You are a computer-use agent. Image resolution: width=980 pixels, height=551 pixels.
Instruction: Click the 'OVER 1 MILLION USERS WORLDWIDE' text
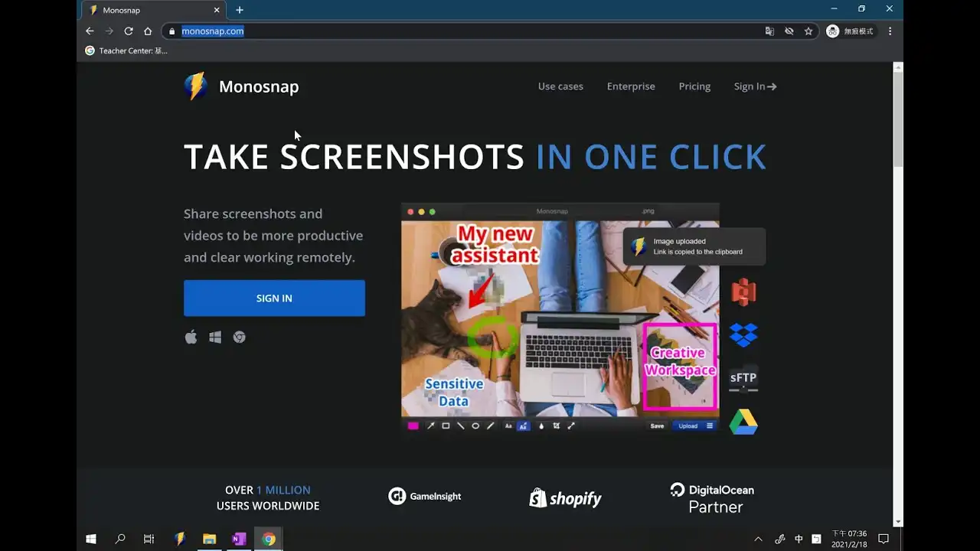268,498
